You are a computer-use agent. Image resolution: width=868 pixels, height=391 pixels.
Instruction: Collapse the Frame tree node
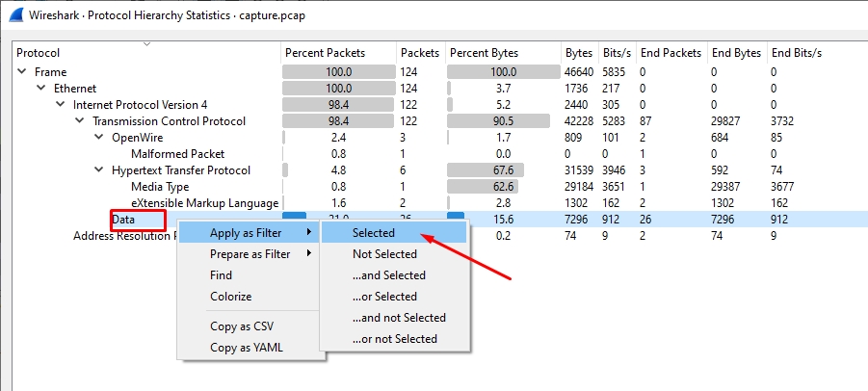[x=22, y=72]
